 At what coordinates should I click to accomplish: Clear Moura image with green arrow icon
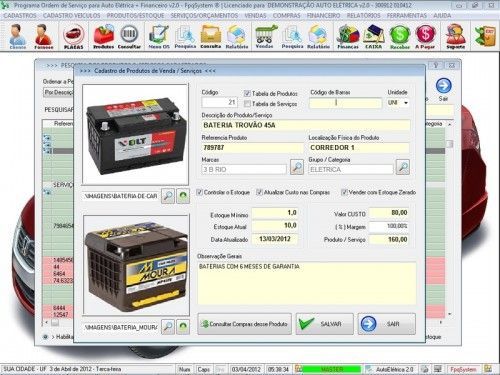[x=183, y=327]
